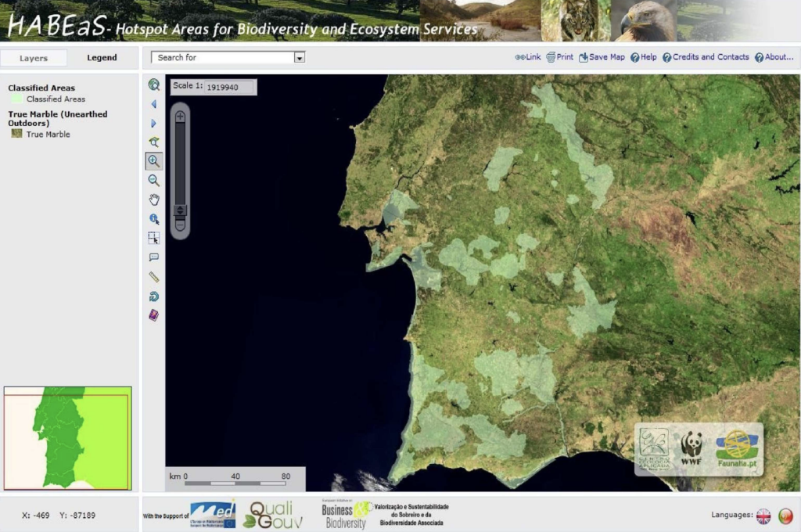This screenshot has height=532, width=801.
Task: Open Credits and Contacts
Action: pos(706,57)
